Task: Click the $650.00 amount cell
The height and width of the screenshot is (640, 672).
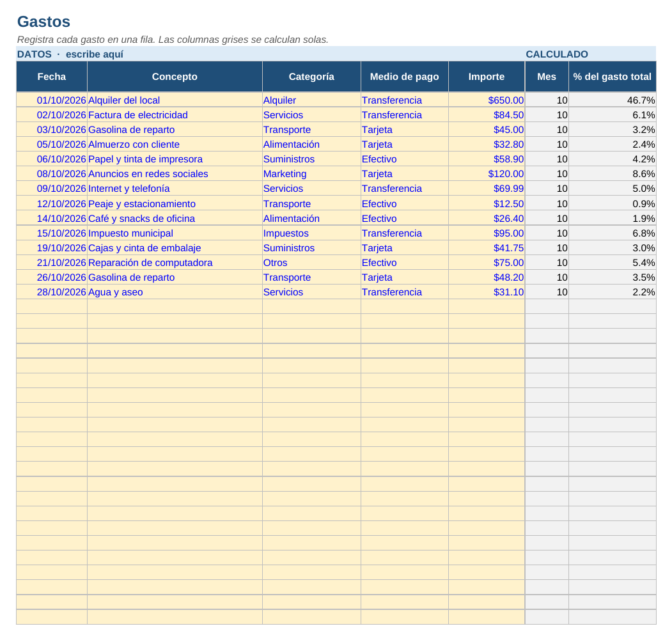Action: [487, 100]
